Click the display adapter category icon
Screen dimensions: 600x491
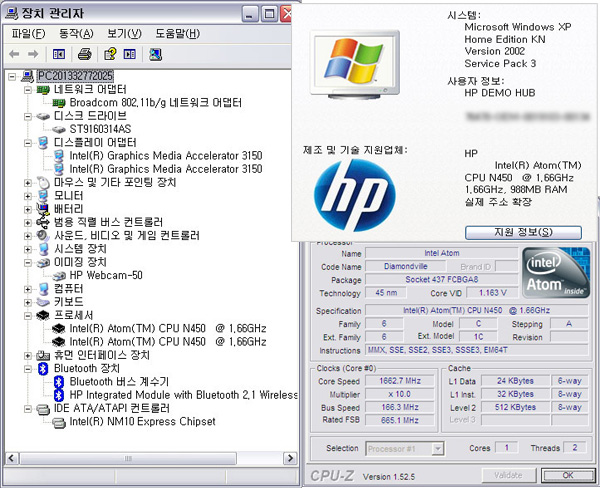[43, 143]
